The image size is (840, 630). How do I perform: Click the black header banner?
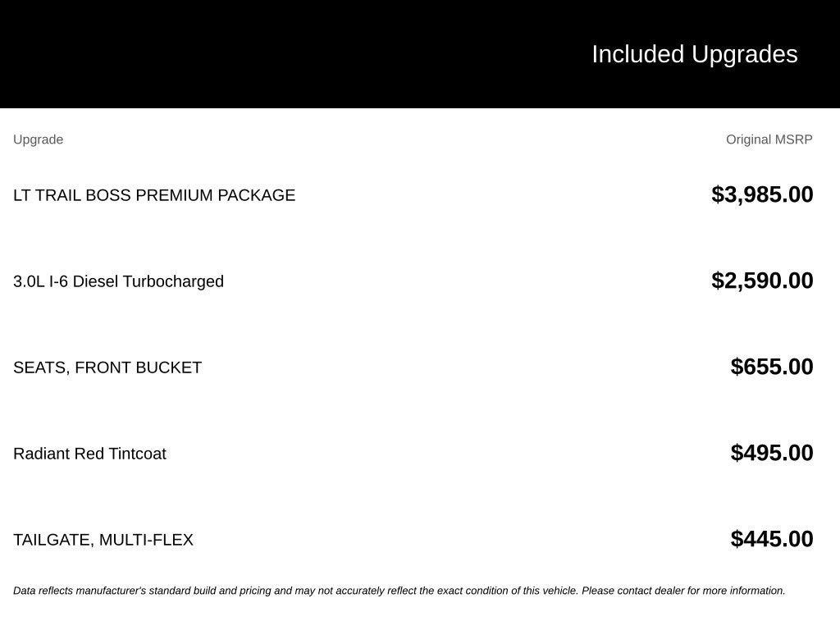[420, 54]
